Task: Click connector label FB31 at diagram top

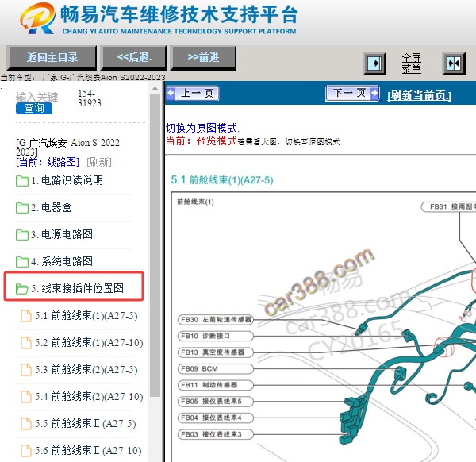Action: (x=449, y=207)
